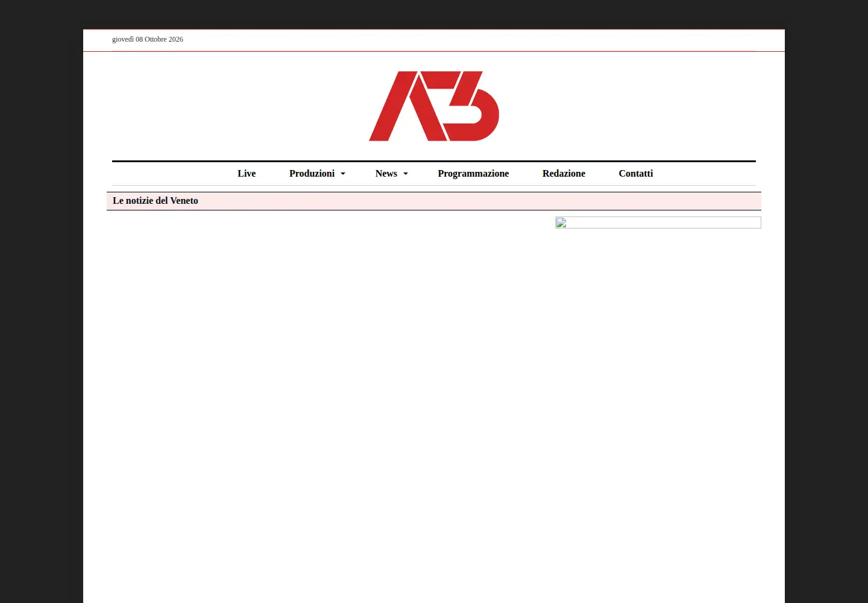868x603 pixels.
Task: Open the Live page
Action: coord(247,174)
